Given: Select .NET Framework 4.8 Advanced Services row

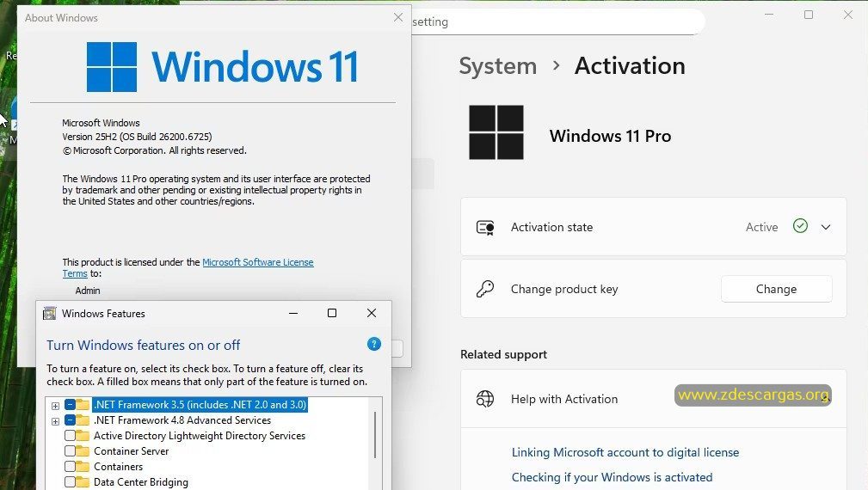Looking at the screenshot, I should coord(182,420).
